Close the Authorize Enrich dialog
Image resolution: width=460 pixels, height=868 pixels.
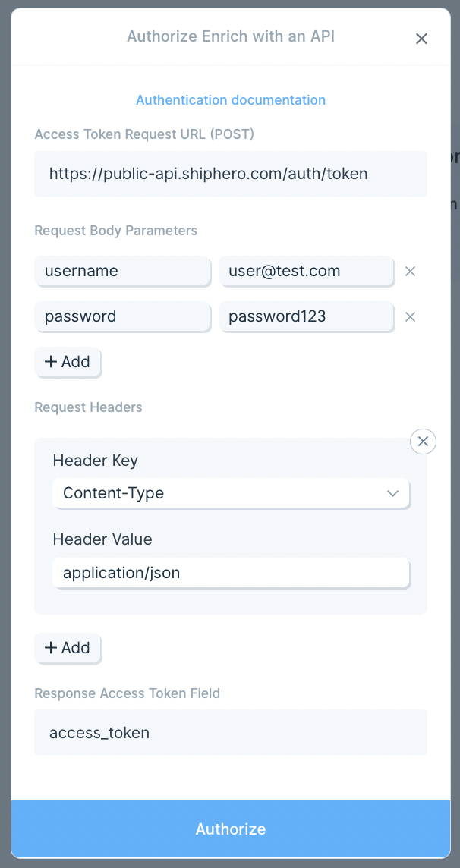[421, 39]
